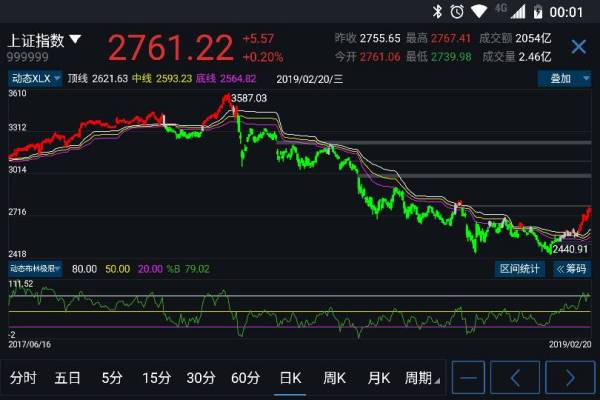The width and height of the screenshot is (600, 400).
Task: Open the 叠加 overlay dropdown
Action: tap(564, 79)
